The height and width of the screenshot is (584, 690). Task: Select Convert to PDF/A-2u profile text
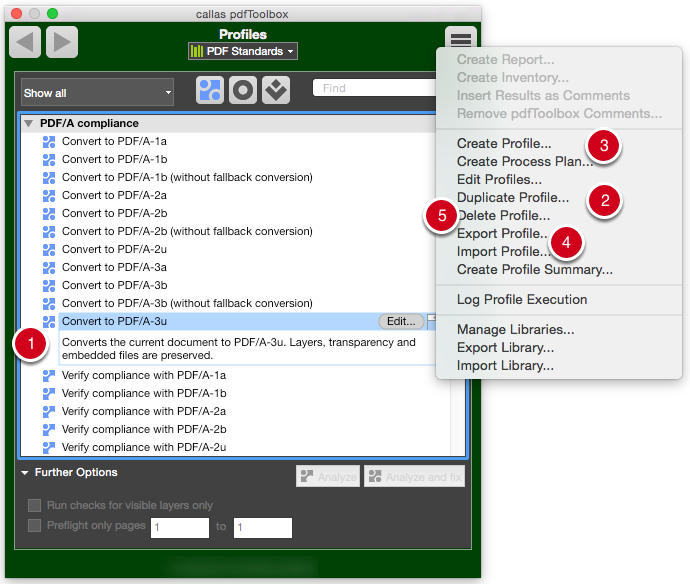(114, 250)
